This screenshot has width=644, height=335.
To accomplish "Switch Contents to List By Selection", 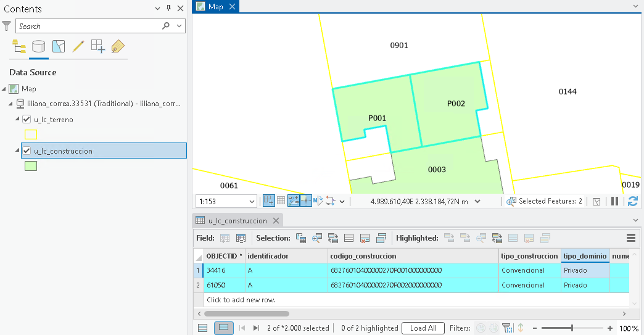I will tap(59, 46).
